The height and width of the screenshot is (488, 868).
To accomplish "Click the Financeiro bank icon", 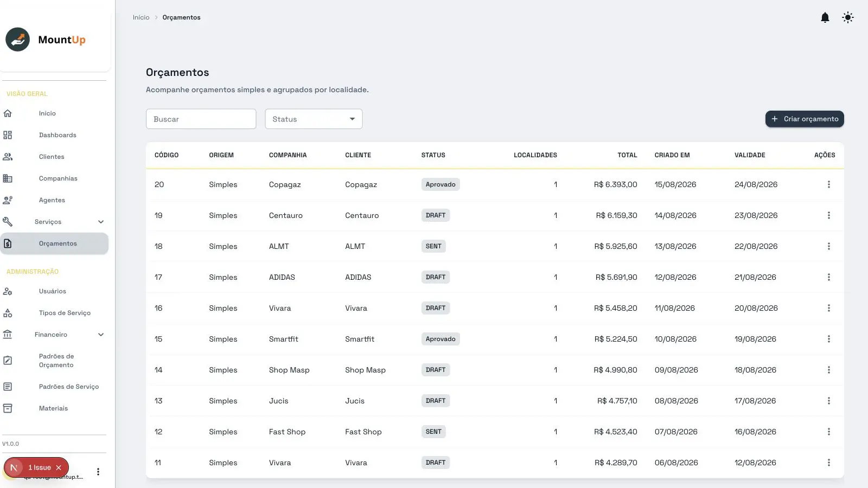I will [8, 335].
